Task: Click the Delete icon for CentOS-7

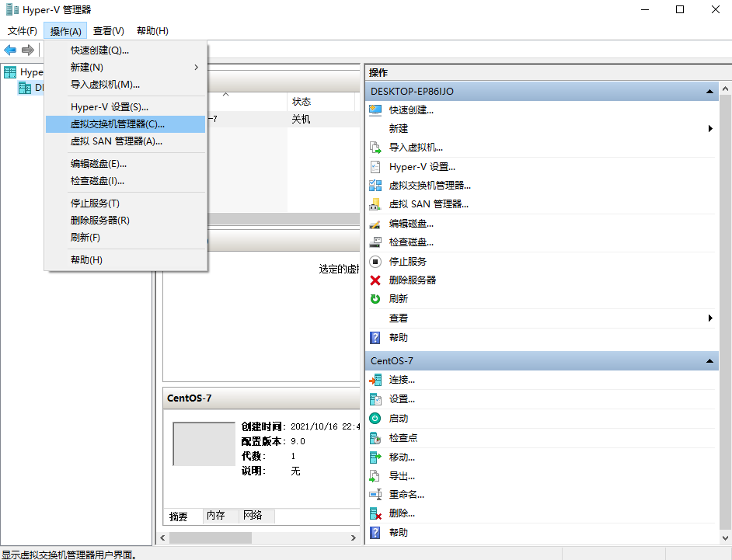Action: pyautogui.click(x=375, y=514)
